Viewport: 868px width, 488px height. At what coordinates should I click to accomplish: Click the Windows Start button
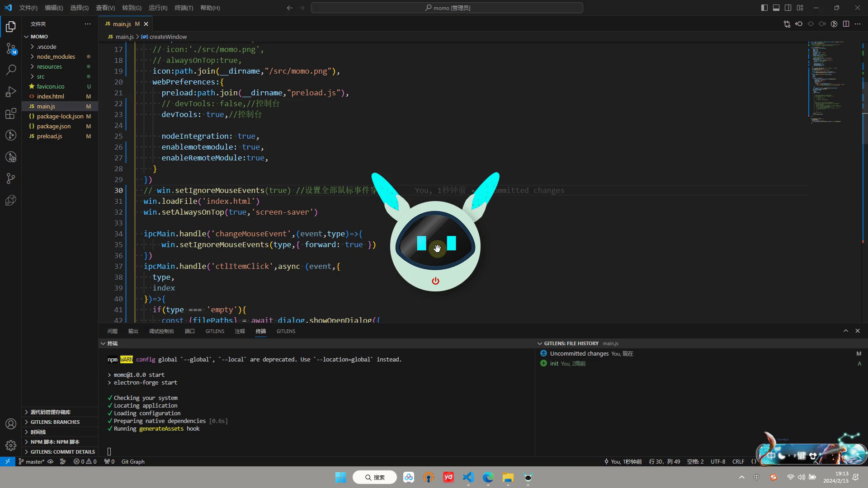pos(340,477)
